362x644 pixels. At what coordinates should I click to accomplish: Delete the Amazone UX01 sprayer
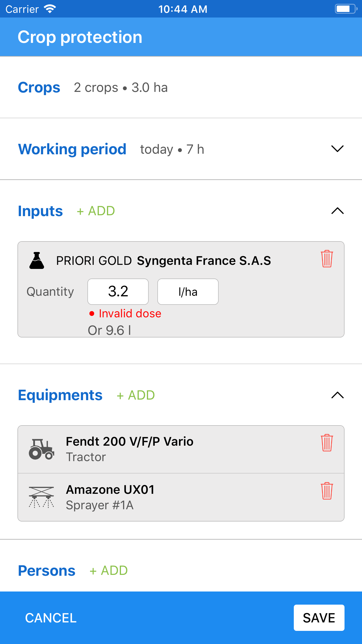(327, 491)
